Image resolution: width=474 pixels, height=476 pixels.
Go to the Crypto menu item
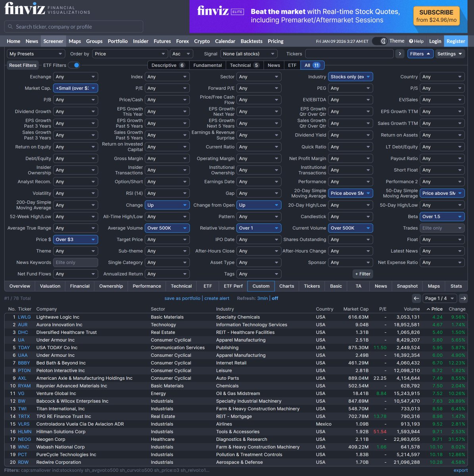[202, 41]
